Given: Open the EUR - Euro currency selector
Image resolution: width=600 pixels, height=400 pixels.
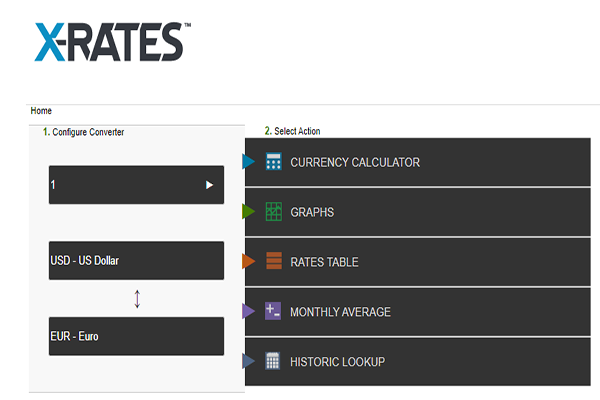Looking at the screenshot, I should pyautogui.click(x=136, y=336).
